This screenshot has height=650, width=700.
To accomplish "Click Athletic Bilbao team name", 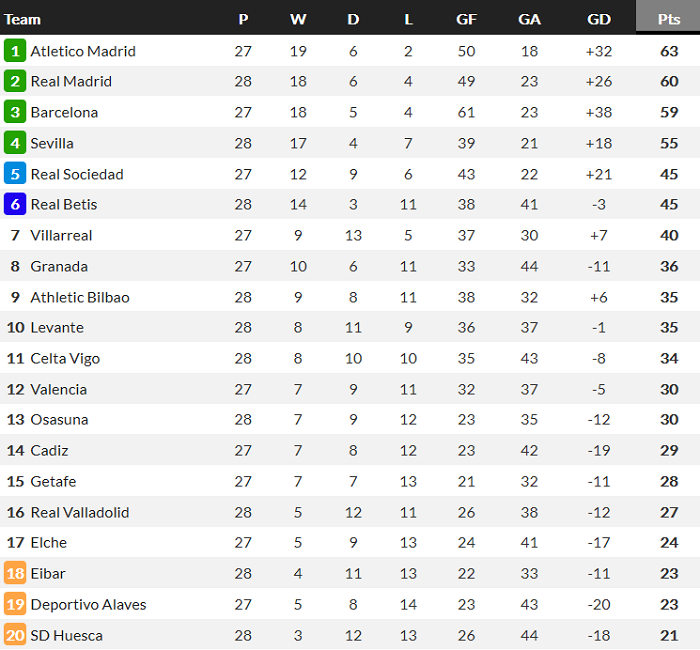I will 80,297.
